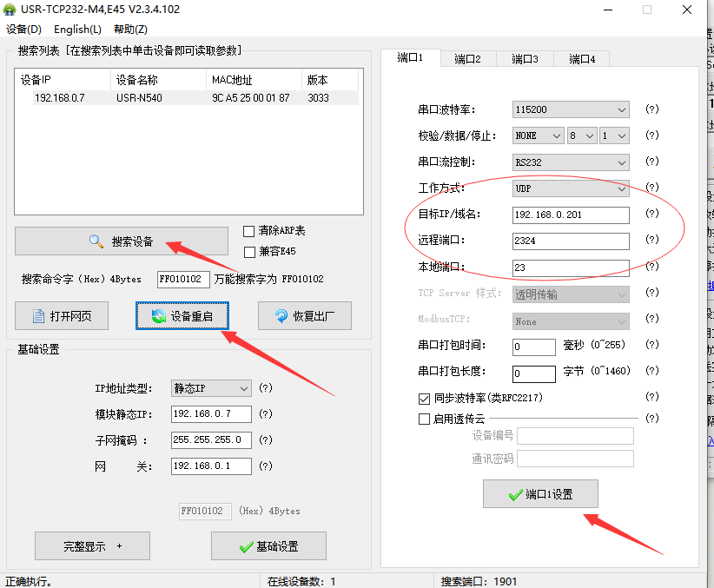Uncheck 同步波特率 (类RFC2217) option

(424, 399)
